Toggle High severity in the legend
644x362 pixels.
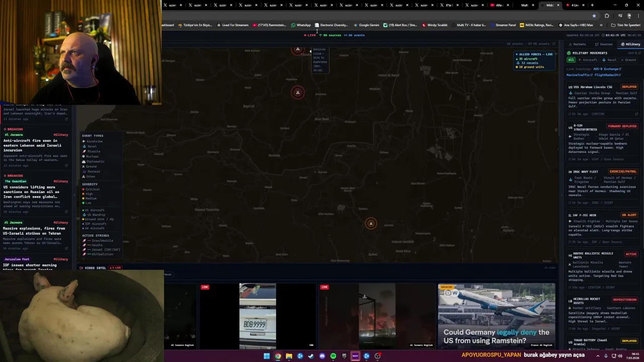[x=89, y=194]
